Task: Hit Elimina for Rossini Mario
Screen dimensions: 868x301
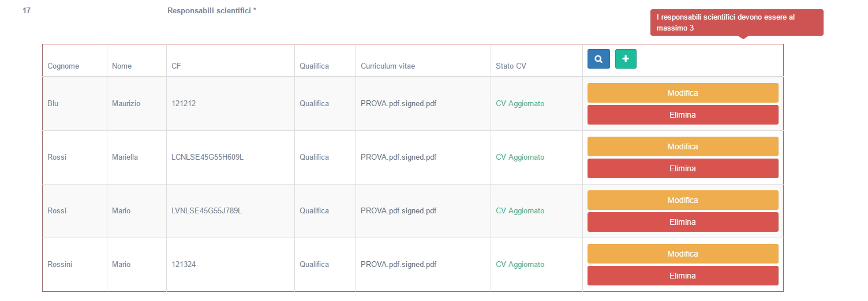Action: pos(683,276)
